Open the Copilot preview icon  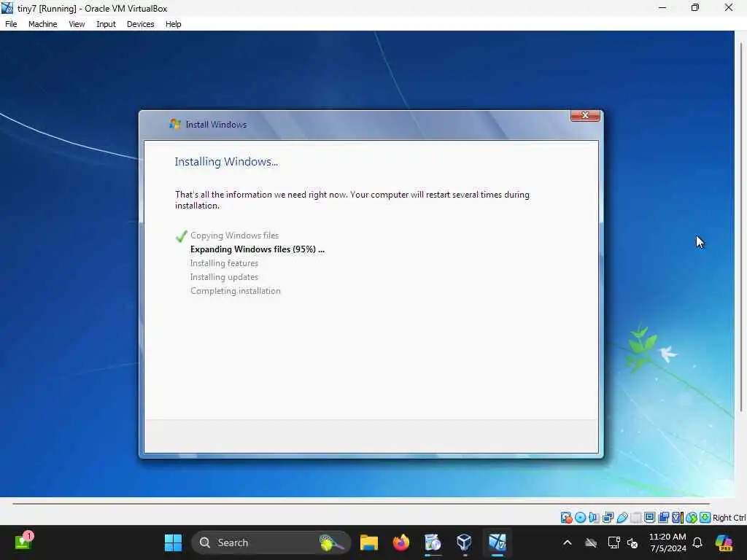pos(724,542)
